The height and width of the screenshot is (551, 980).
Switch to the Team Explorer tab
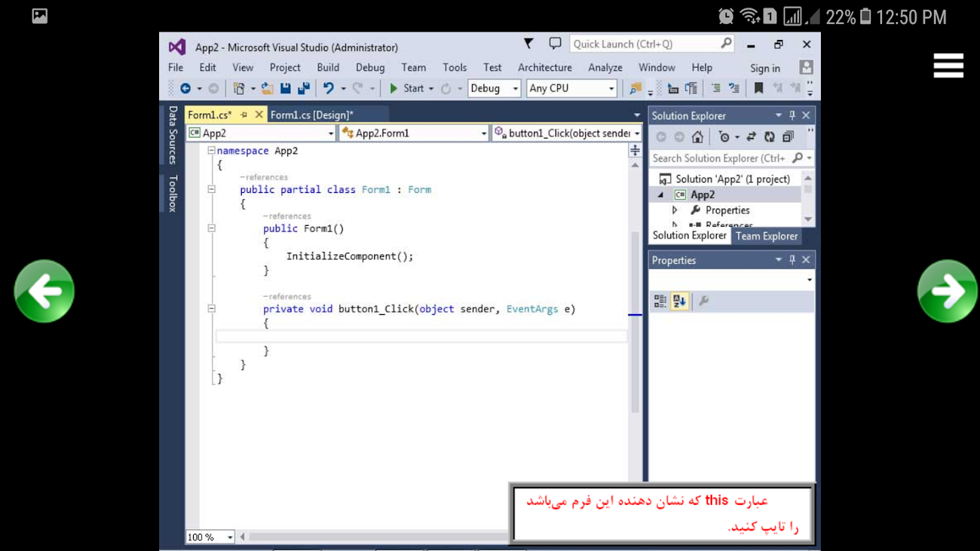(x=766, y=236)
